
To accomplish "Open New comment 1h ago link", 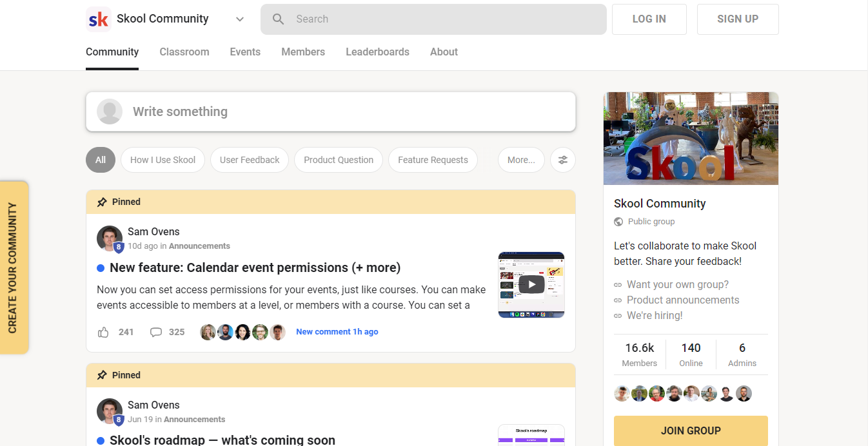I will [x=337, y=332].
